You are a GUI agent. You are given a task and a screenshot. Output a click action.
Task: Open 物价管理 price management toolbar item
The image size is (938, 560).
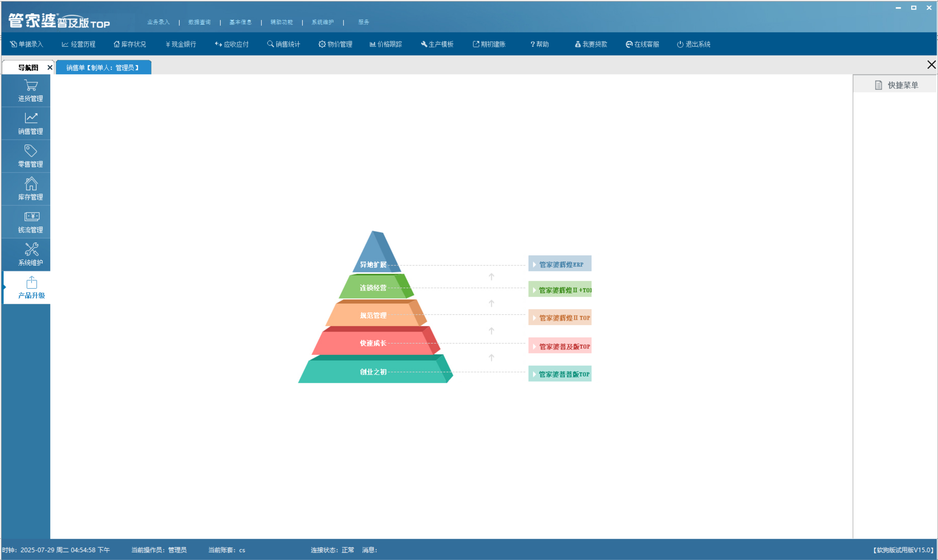coord(335,44)
